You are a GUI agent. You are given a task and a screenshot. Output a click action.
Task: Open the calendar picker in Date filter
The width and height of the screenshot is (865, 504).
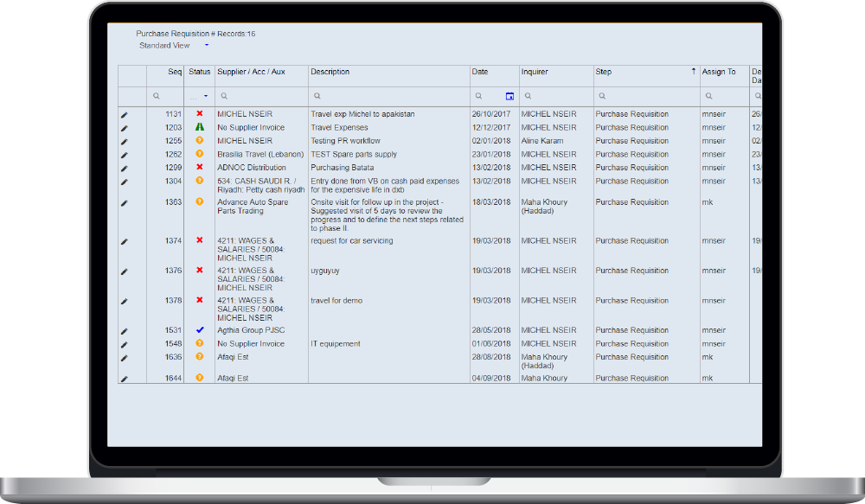pyautogui.click(x=509, y=96)
